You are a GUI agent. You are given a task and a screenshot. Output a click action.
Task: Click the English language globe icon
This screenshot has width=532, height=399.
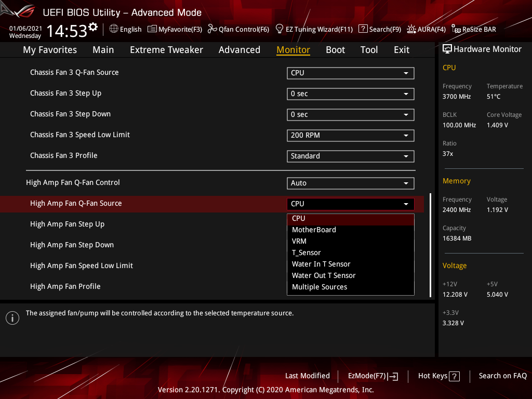[x=114, y=29]
